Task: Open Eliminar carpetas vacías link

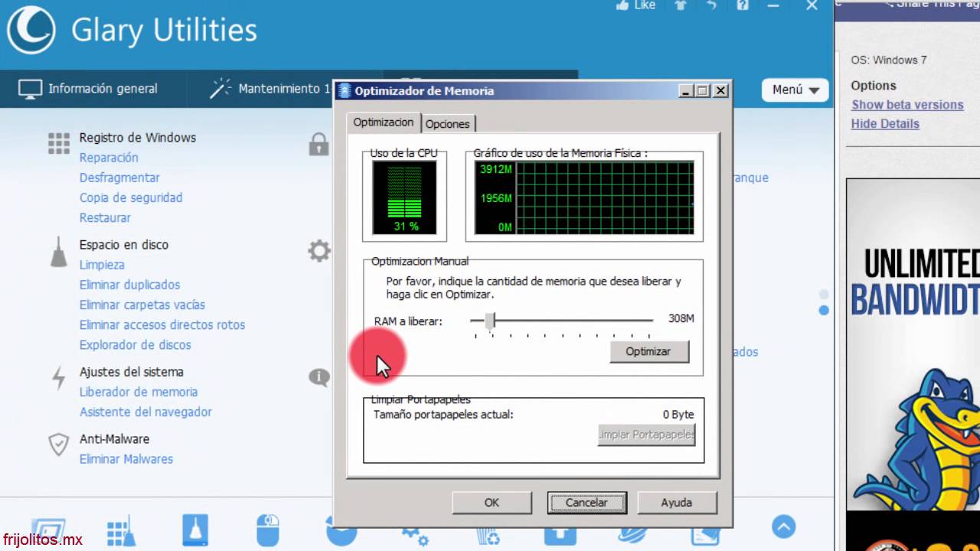Action: pos(142,305)
